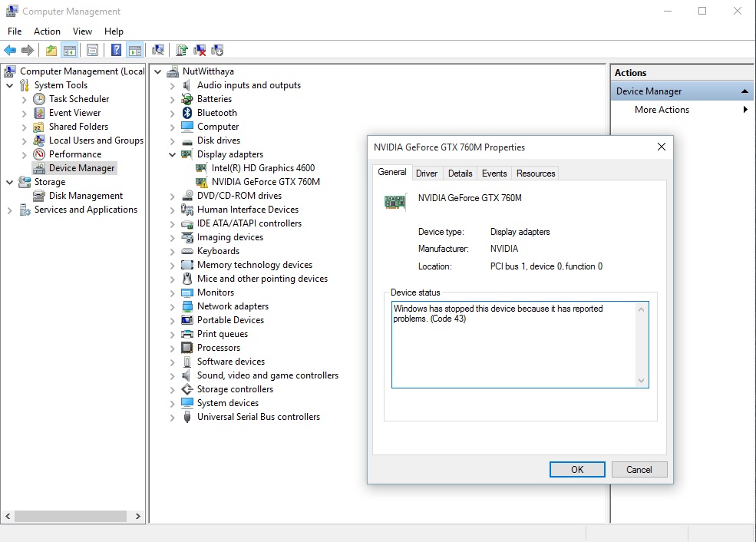Select DVD/CD-ROM drives category
This screenshot has width=756, height=542.
click(x=239, y=196)
